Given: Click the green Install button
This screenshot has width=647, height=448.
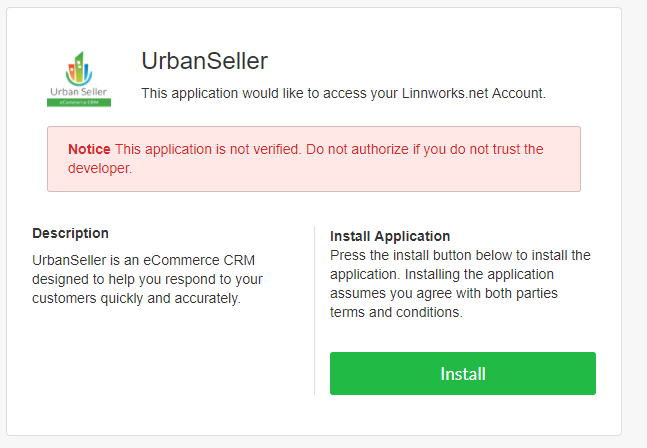Looking at the screenshot, I should pyautogui.click(x=462, y=373).
